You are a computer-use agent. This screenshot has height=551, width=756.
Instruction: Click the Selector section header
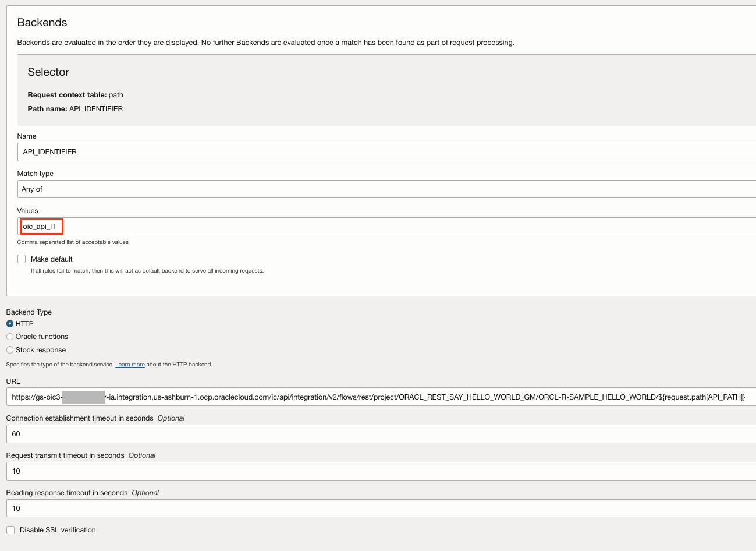[x=48, y=72]
